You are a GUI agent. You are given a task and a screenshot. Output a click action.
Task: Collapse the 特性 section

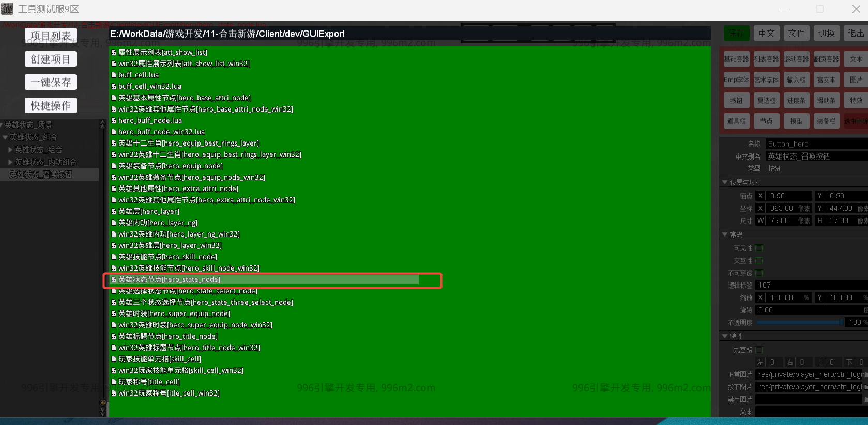(725, 336)
